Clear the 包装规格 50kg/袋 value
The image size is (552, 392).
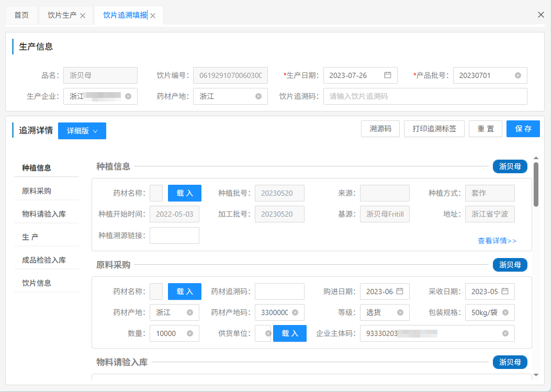click(505, 312)
